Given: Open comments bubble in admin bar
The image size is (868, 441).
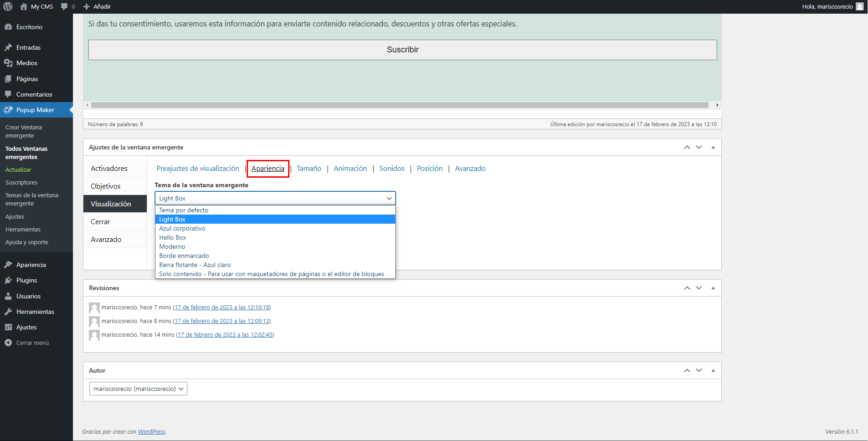Looking at the screenshot, I should 64,6.
